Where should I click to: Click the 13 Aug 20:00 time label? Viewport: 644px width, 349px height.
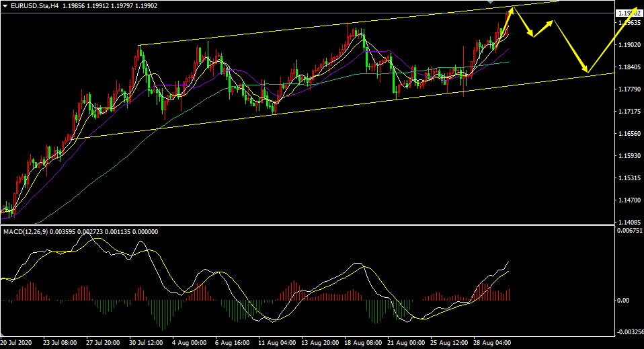(x=320, y=343)
